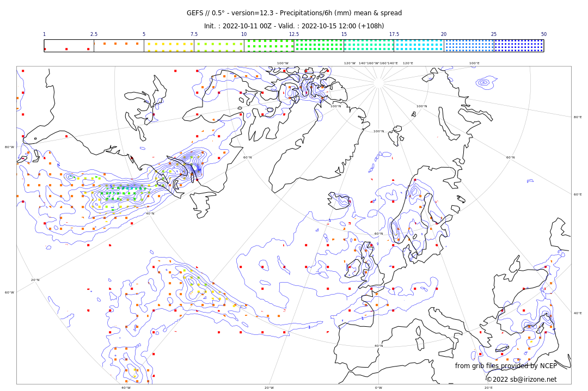This screenshot has height=391, width=588.
Task: Click the 7.5–10 mm yellow-green legend swatch
Action: coord(219,46)
